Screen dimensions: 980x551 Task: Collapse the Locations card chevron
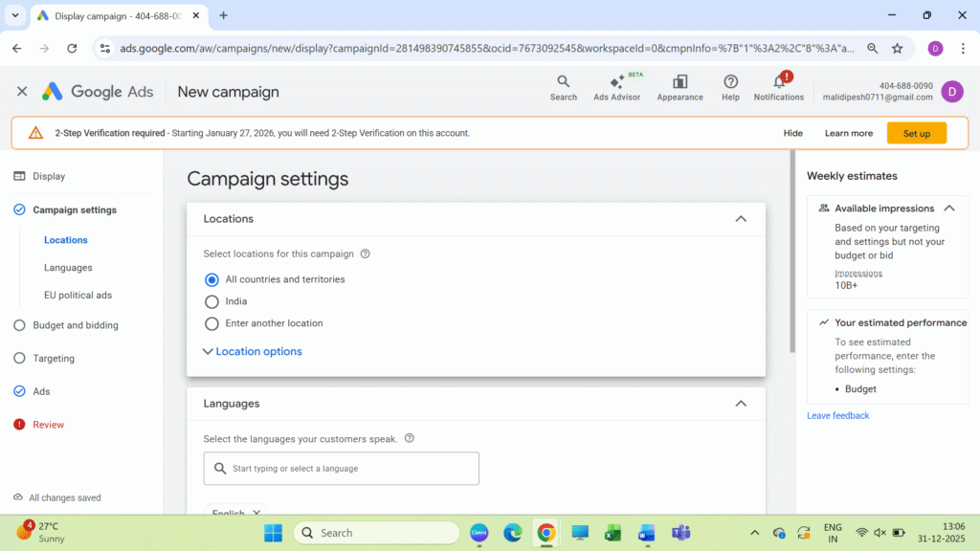(x=740, y=219)
